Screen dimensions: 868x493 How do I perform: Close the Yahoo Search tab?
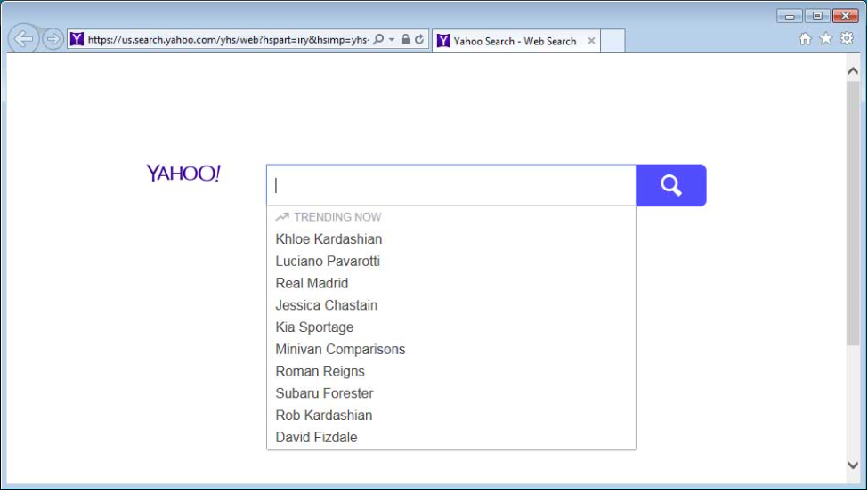point(591,41)
